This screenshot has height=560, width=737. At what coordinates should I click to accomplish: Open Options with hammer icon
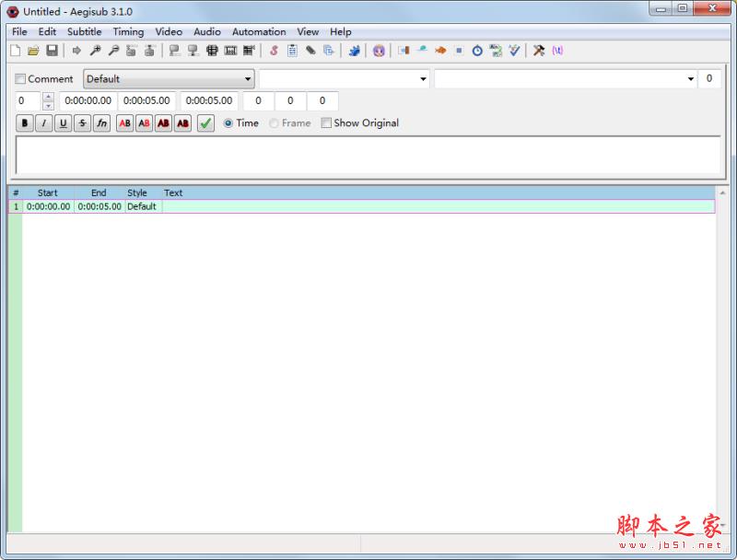pos(539,51)
